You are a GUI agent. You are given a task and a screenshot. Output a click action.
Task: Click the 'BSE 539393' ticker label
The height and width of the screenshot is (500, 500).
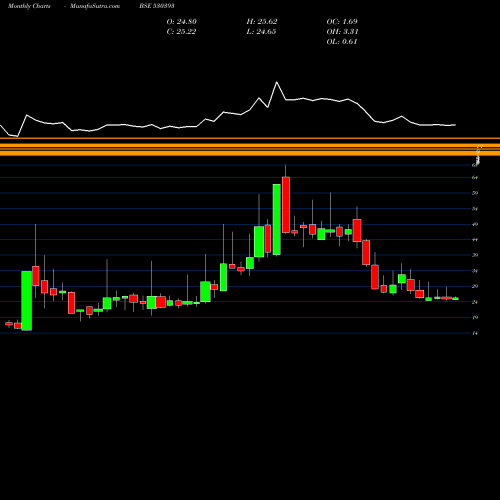tap(157, 6)
